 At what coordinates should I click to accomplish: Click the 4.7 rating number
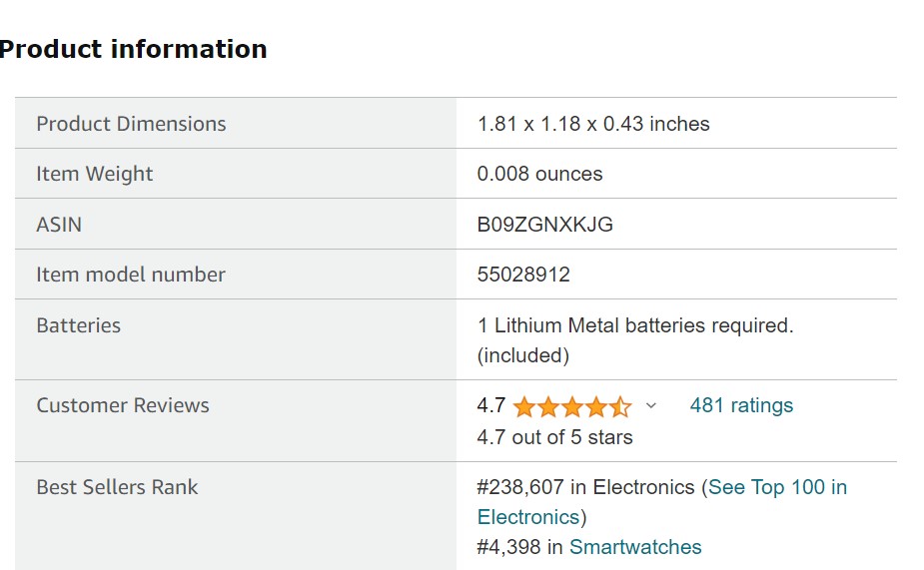(491, 405)
